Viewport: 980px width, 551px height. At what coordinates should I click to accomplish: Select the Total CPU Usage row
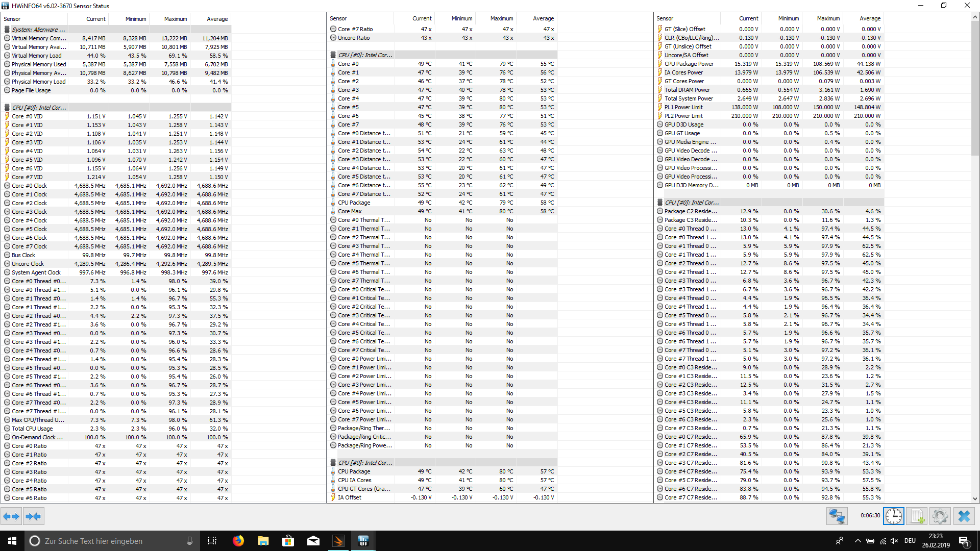[32, 429]
